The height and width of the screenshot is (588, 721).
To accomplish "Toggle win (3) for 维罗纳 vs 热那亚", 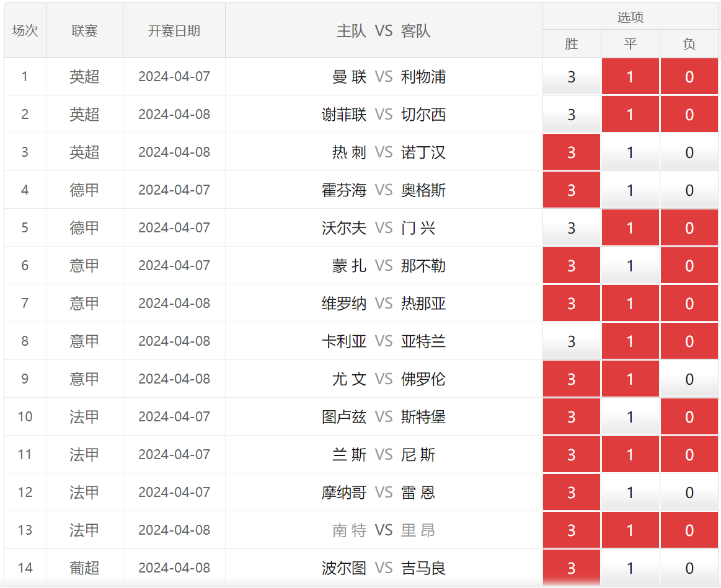I will (571, 303).
